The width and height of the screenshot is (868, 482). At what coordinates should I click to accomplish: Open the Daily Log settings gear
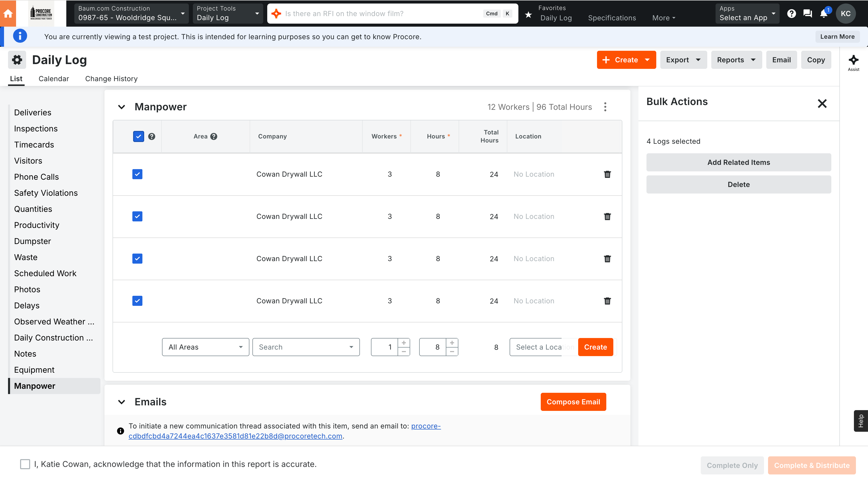click(17, 60)
